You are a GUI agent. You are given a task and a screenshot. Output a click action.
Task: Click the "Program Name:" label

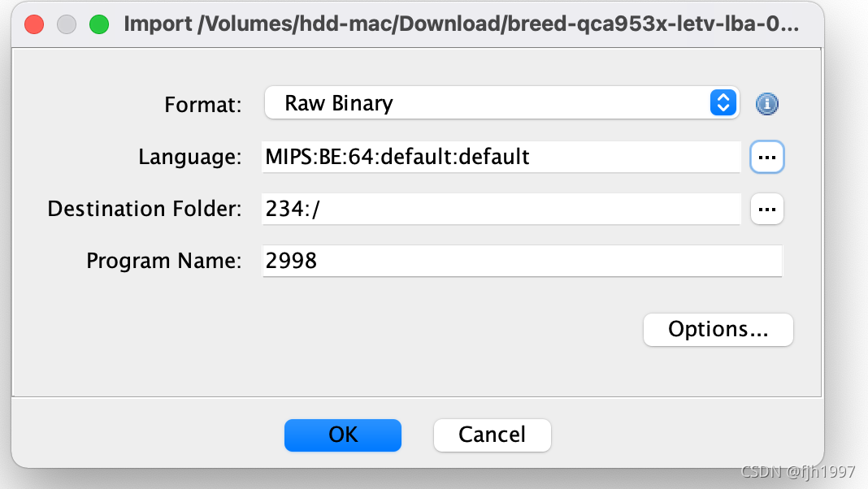(x=164, y=261)
